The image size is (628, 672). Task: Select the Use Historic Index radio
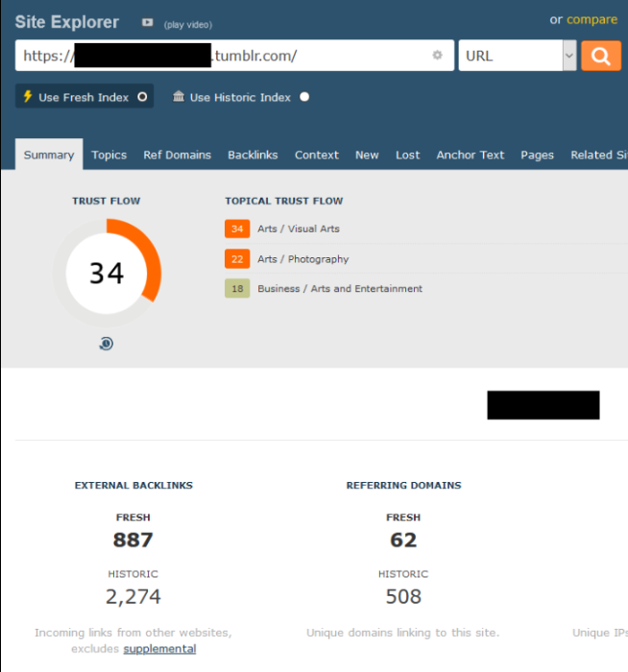coord(304,97)
